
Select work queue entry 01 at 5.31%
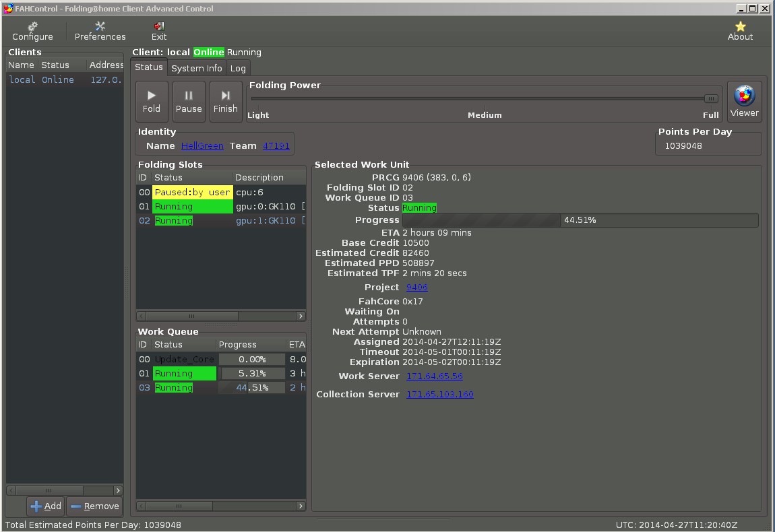point(221,374)
